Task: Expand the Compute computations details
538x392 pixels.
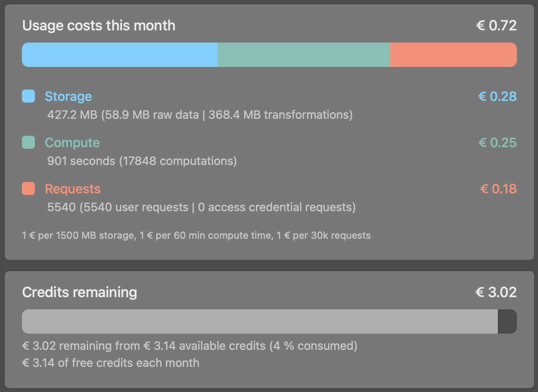Action: (143, 161)
